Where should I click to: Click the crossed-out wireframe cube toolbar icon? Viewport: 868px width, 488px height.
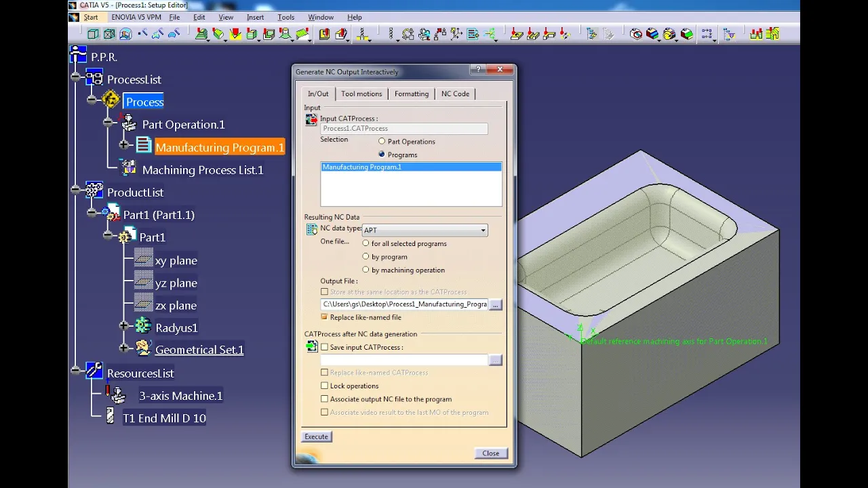point(109,34)
